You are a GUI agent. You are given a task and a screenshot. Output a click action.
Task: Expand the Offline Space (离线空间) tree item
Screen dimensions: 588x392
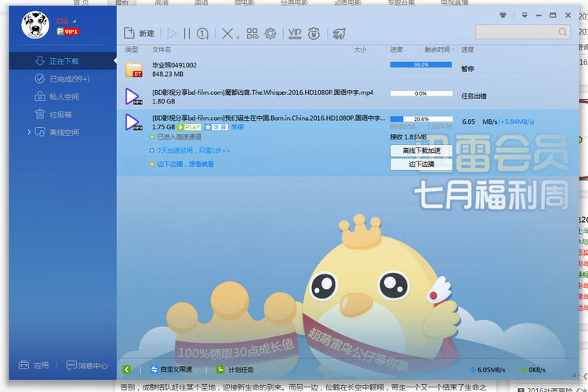tap(30, 132)
